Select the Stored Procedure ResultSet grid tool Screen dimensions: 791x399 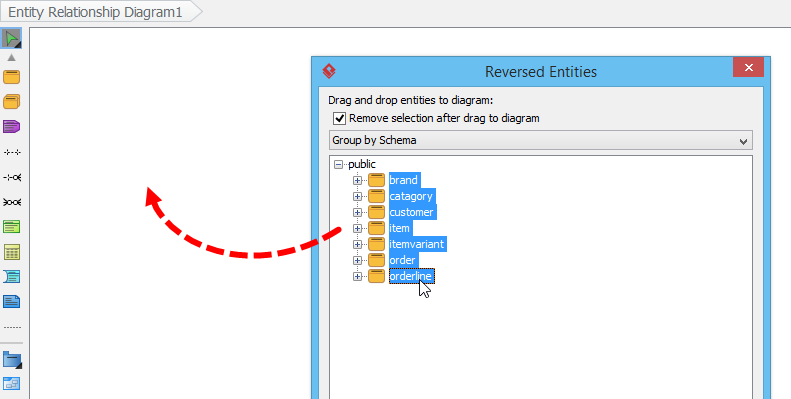12,252
